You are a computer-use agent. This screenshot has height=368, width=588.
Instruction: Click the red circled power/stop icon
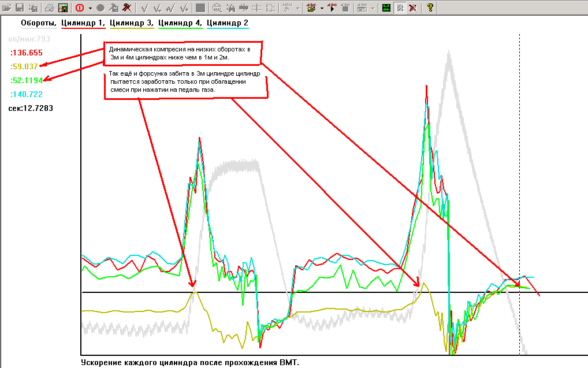pyautogui.click(x=80, y=8)
